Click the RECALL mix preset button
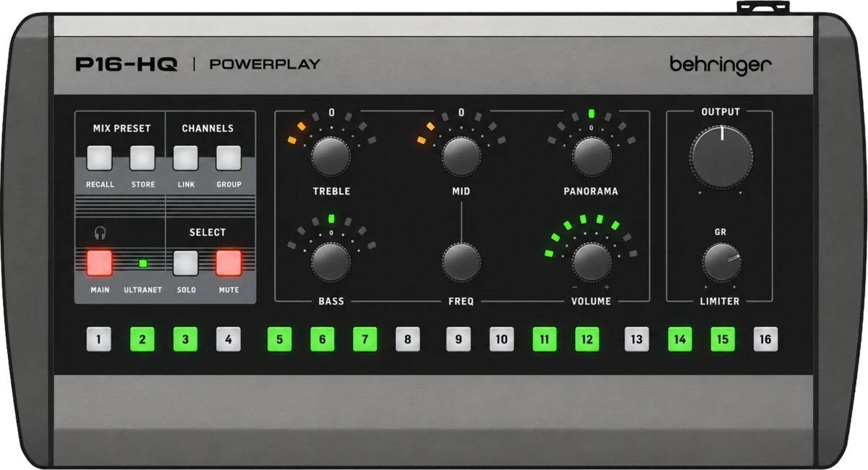This screenshot has height=470, width=868. coord(99,158)
